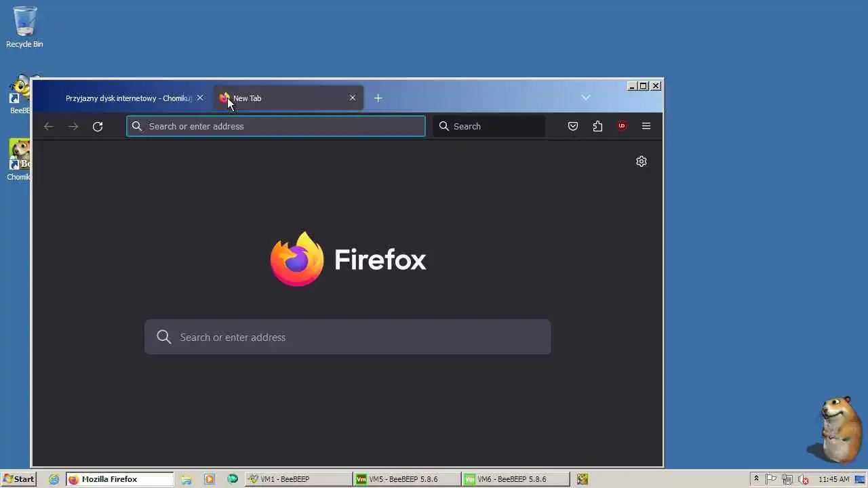Viewport: 868px width, 488px height.
Task: Open a new tab with plus button
Action: click(x=378, y=98)
